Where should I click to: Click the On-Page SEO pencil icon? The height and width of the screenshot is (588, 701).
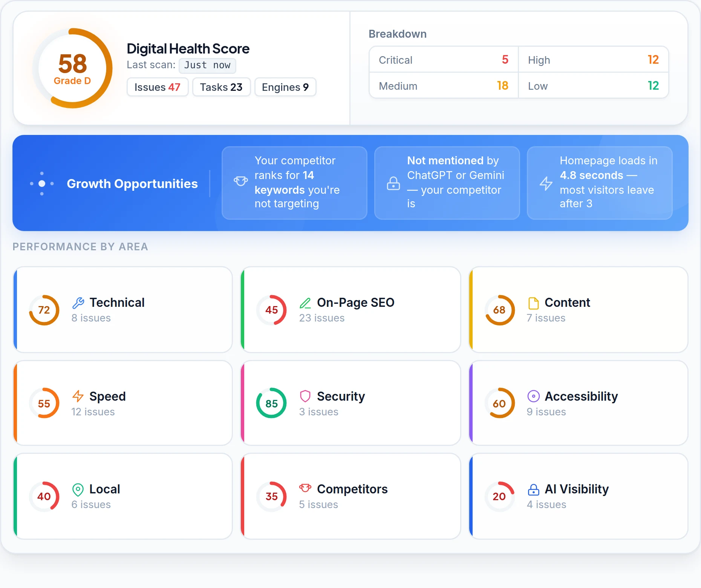tap(305, 303)
